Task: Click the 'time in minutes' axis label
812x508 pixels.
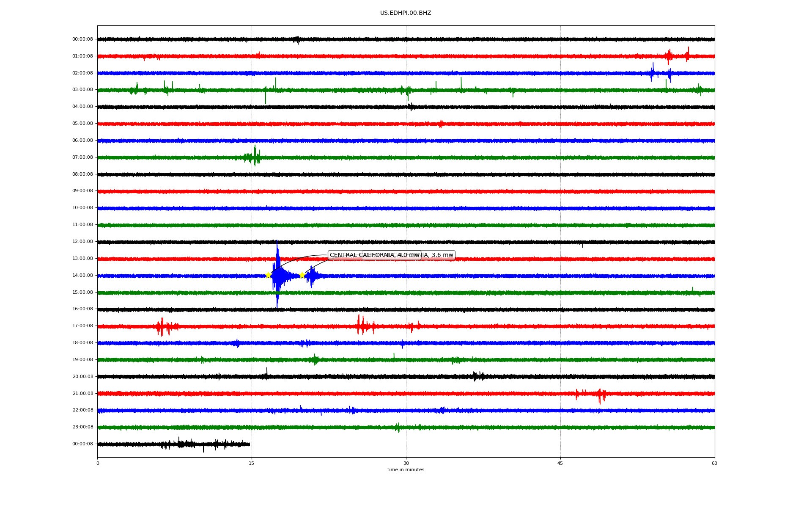Action: [x=406, y=470]
